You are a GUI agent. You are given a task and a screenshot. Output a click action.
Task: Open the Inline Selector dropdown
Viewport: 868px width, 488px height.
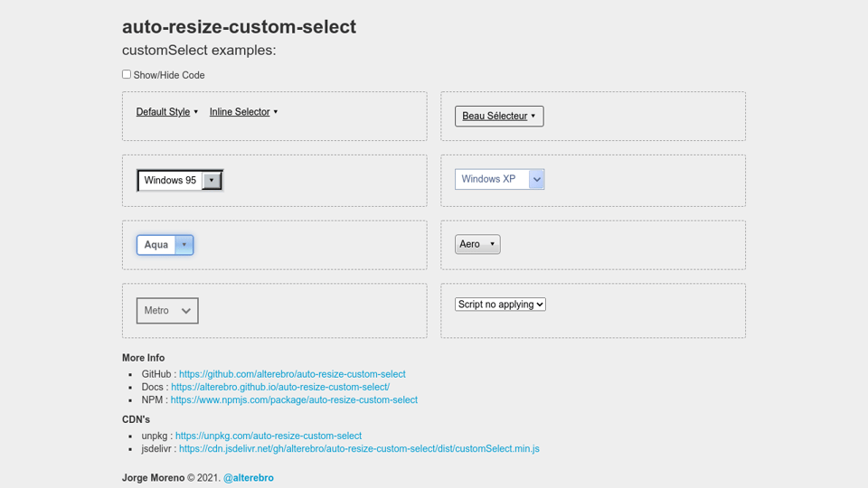click(240, 112)
